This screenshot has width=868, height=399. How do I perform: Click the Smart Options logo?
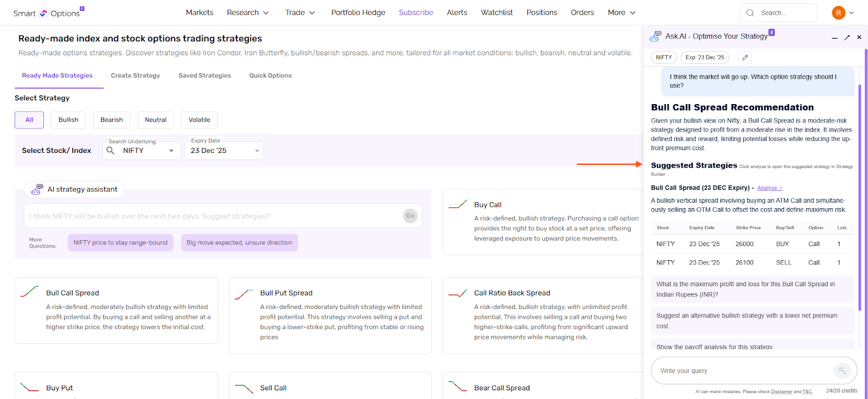pyautogui.click(x=47, y=13)
